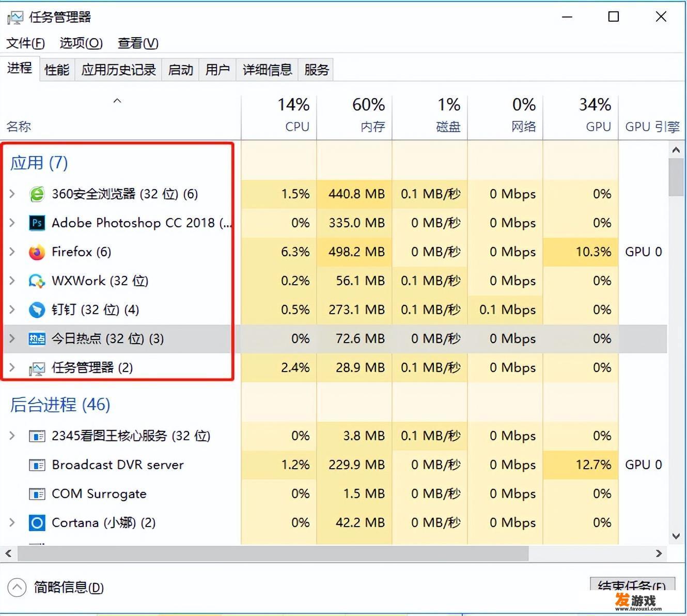Click the horizontal scrollbar right arrow
Screen dimensions: 687x616
tap(659, 553)
